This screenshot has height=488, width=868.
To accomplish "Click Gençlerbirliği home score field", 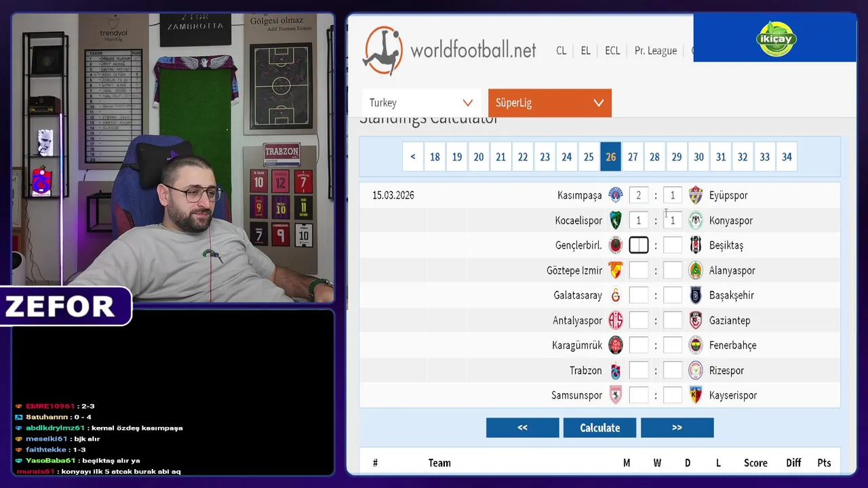I will 638,245.
